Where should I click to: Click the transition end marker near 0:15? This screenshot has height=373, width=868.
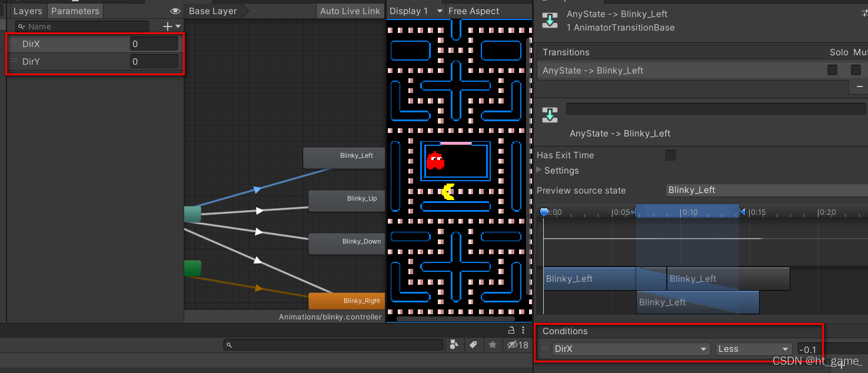pyautogui.click(x=742, y=212)
